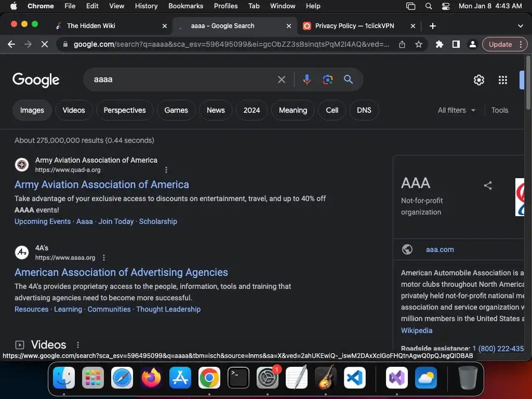
Task: Visit aaa.com from knowledge panel
Action: point(440,249)
